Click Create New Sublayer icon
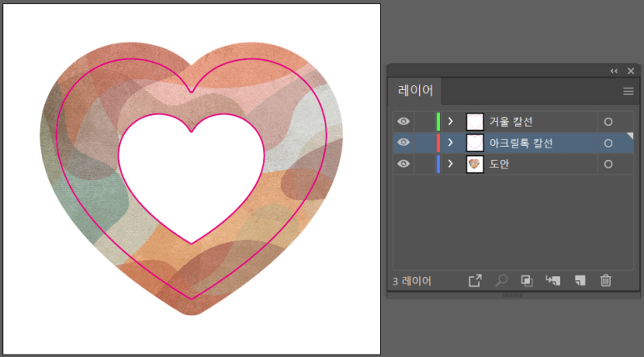Image resolution: width=644 pixels, height=357 pixels. pyautogui.click(x=553, y=281)
